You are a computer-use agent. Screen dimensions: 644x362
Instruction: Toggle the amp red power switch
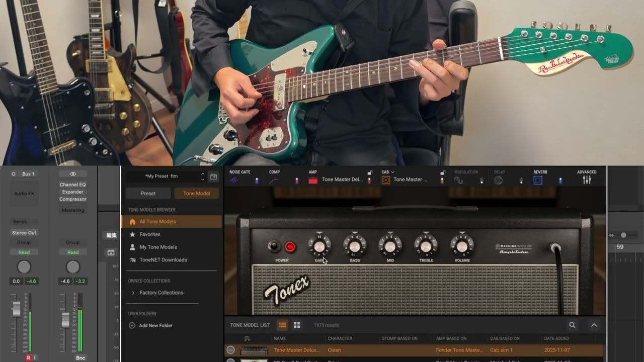(x=290, y=247)
